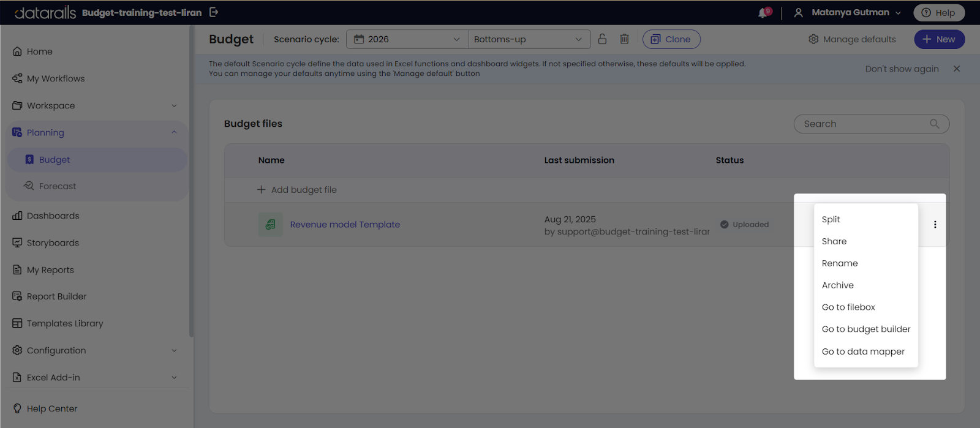Click the logout icon beside Budget-training-test-liran
This screenshot has width=980, height=428.
(214, 12)
